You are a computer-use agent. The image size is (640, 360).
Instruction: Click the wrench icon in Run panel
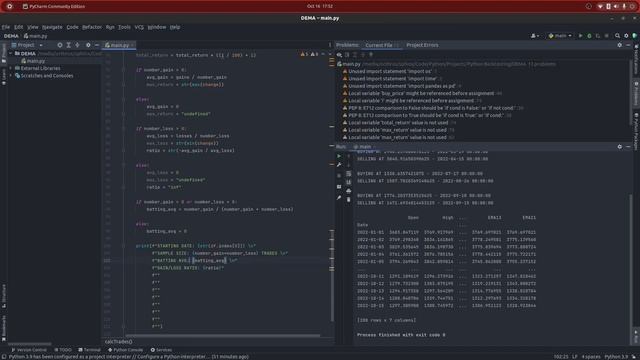[x=339, y=165]
